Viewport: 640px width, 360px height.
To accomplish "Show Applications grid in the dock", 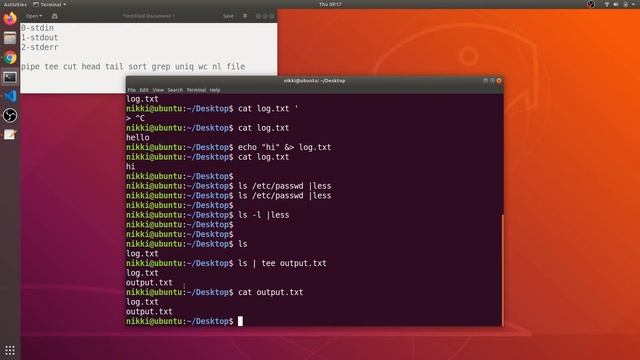I will coord(10,350).
